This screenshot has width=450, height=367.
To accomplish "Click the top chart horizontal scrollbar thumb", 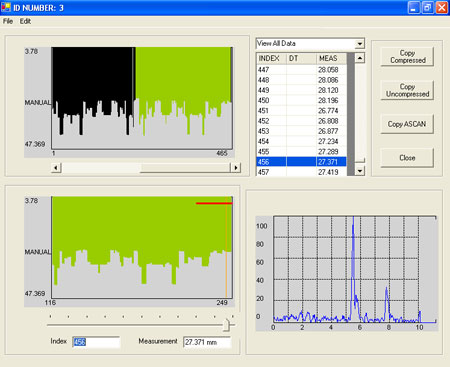I will tap(185, 167).
